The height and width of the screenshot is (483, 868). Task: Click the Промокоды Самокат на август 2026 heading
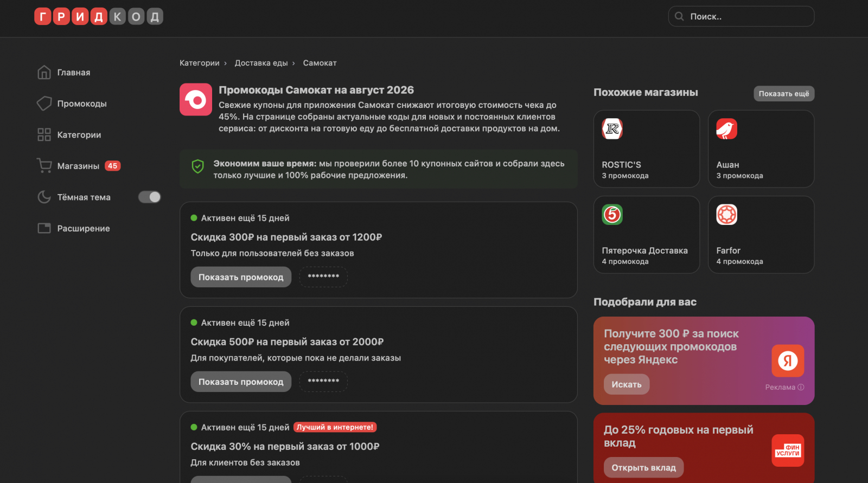tap(316, 90)
